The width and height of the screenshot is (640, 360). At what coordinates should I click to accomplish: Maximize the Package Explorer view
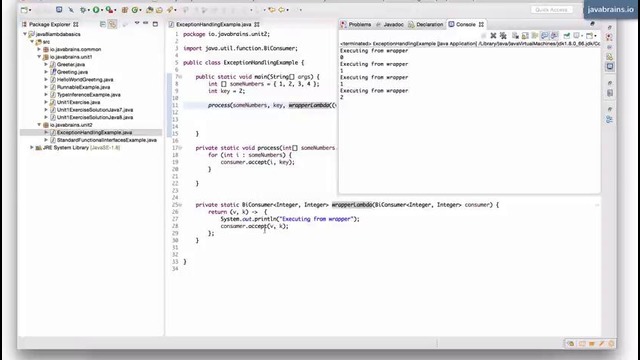pos(155,24)
